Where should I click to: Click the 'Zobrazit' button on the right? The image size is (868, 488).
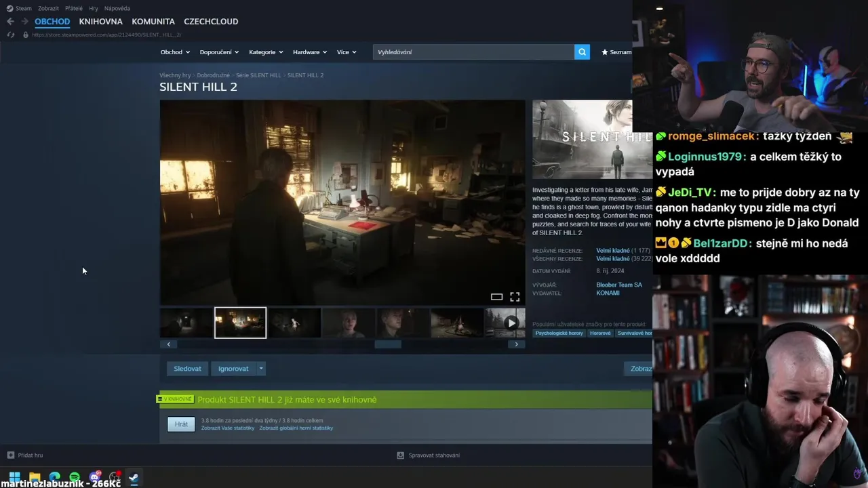[638, 369]
